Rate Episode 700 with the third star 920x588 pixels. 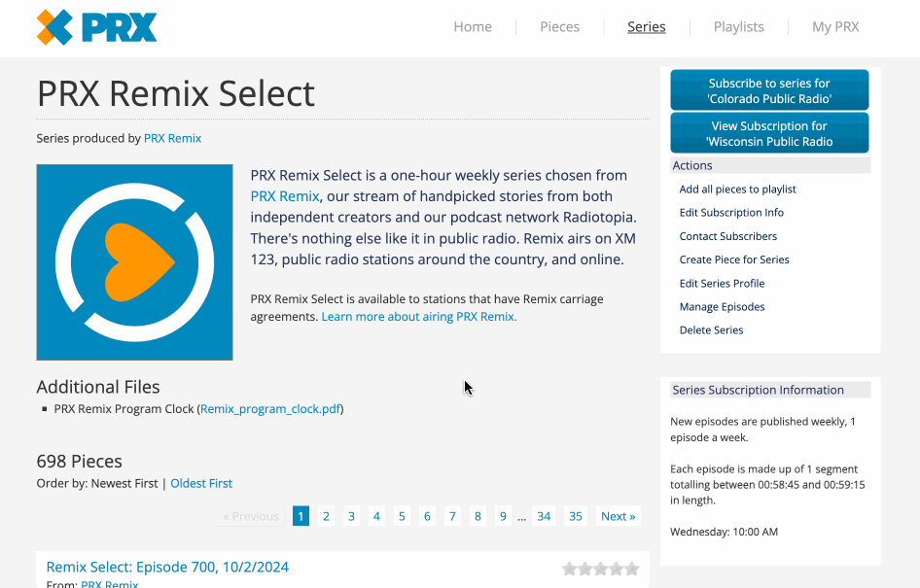[600, 569]
